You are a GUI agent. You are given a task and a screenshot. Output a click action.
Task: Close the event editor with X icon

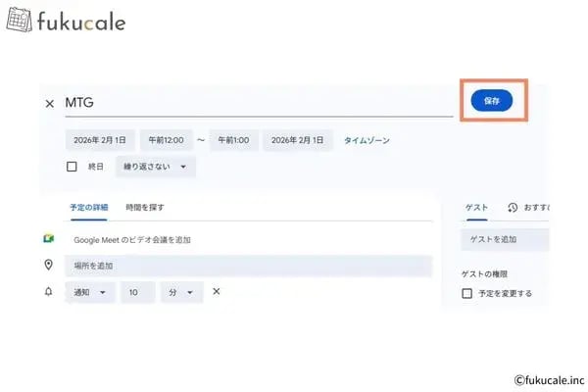tap(50, 103)
